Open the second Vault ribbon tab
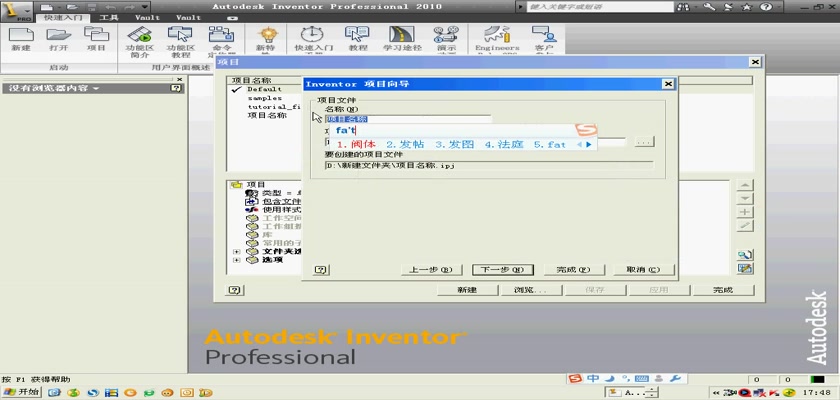This screenshot has height=400, width=840. click(189, 18)
